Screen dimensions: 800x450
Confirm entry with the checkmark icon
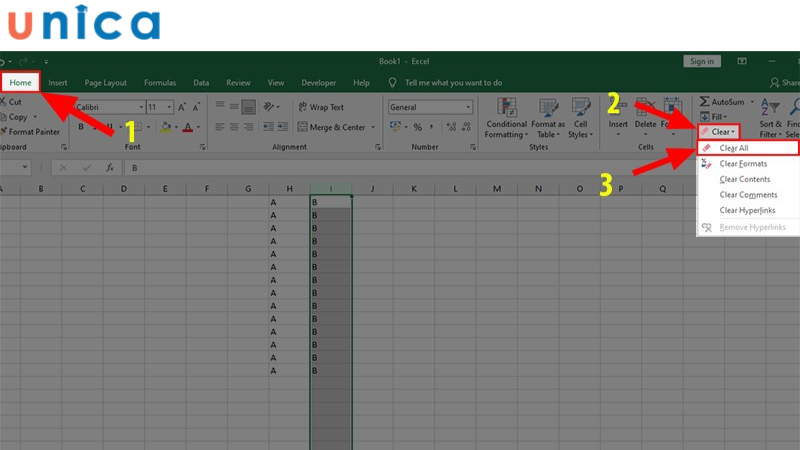(x=87, y=168)
